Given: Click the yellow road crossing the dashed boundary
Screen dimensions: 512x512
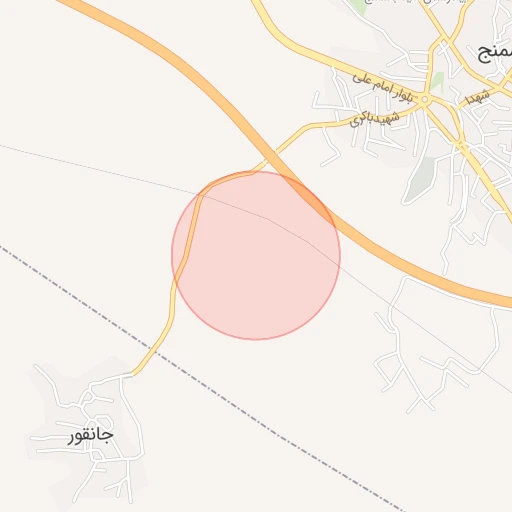Looking at the screenshot, I should [155, 350].
